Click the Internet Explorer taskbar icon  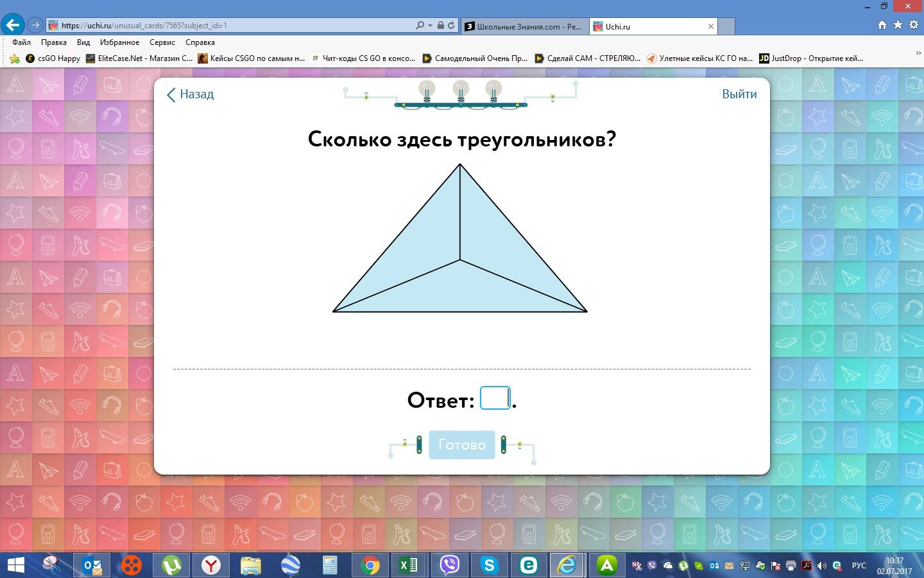[x=567, y=565]
